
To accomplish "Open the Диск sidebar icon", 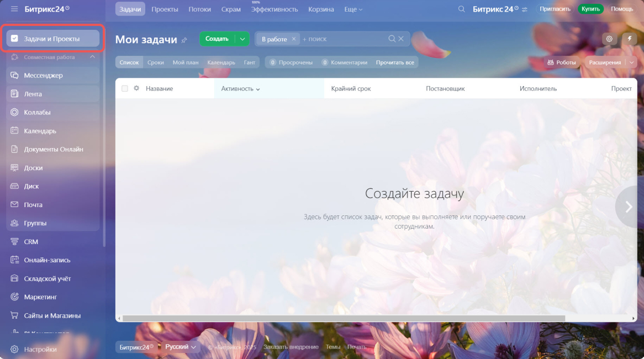I will (x=14, y=186).
